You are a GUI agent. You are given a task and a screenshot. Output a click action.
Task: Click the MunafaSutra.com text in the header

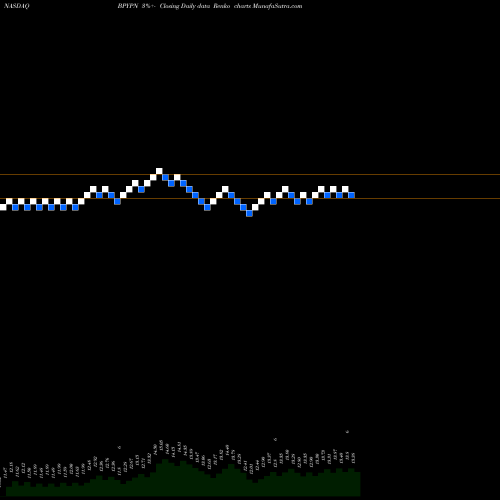coord(277,6)
